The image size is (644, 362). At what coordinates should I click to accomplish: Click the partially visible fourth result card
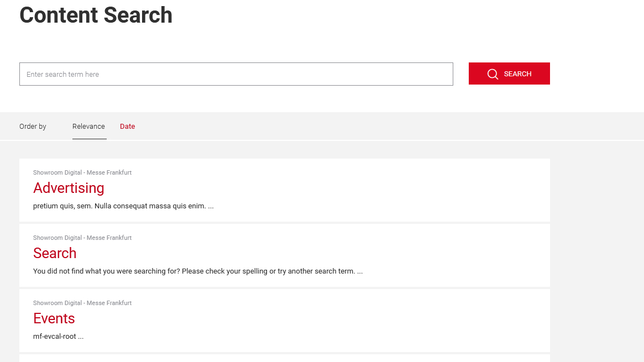(x=285, y=359)
